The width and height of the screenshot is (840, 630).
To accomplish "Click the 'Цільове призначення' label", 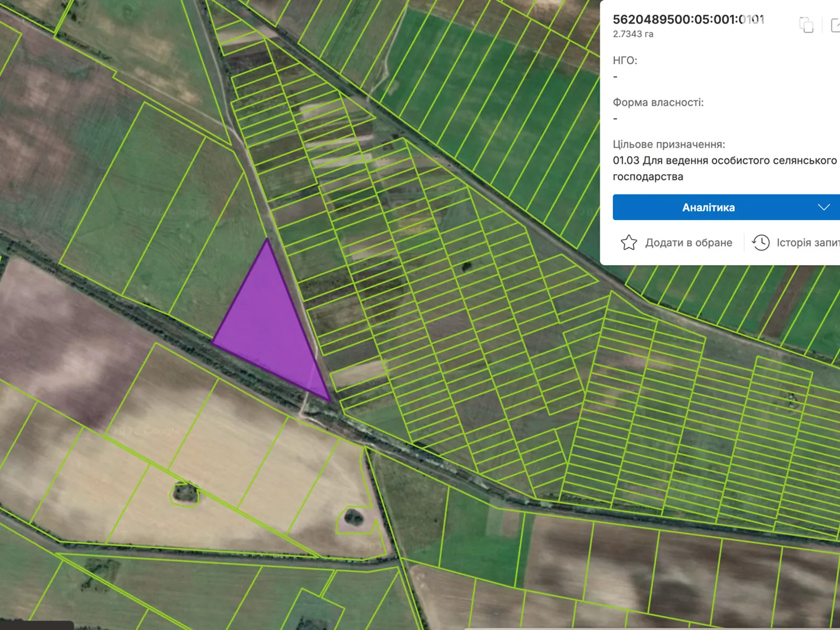I will coord(668,144).
